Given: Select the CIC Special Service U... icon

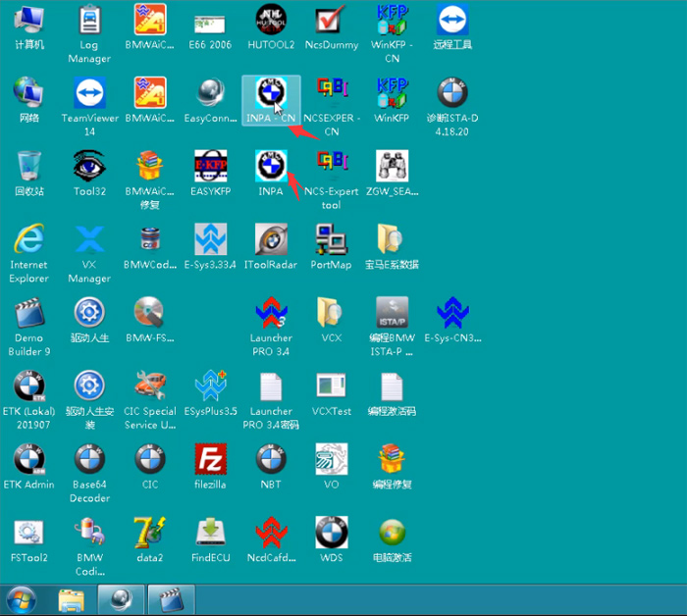Looking at the screenshot, I should tap(150, 400).
